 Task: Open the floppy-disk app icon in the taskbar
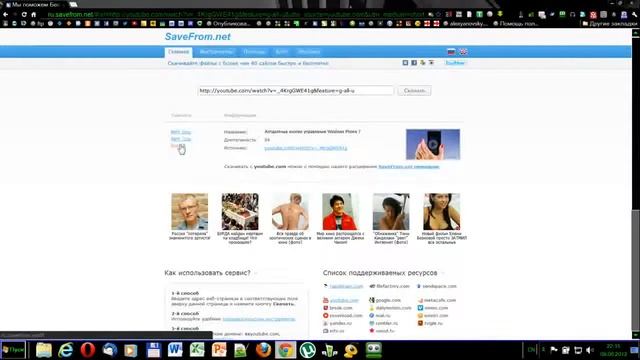153,350
